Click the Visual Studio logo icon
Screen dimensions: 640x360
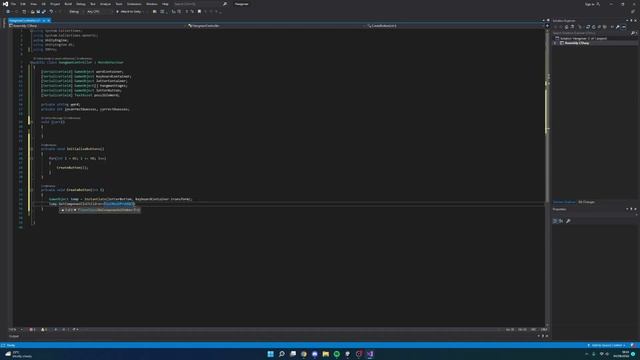click(5, 4)
